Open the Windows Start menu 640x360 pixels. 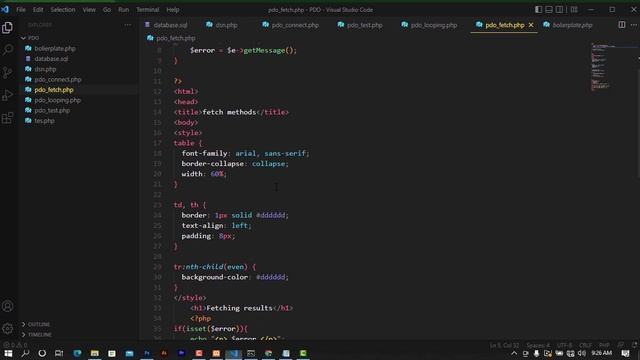(x=8, y=353)
